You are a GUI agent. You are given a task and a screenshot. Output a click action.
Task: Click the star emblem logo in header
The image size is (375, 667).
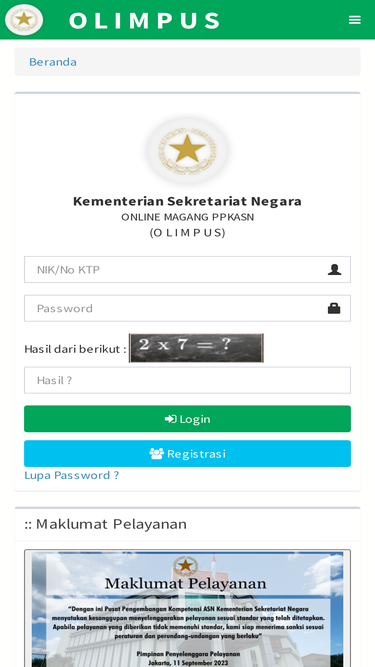pos(24,20)
